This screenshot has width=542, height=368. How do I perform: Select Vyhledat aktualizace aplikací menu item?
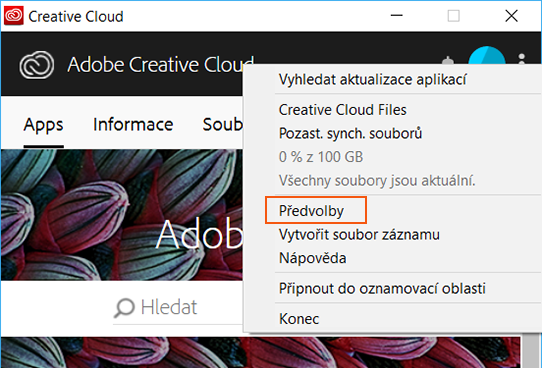tap(392, 79)
